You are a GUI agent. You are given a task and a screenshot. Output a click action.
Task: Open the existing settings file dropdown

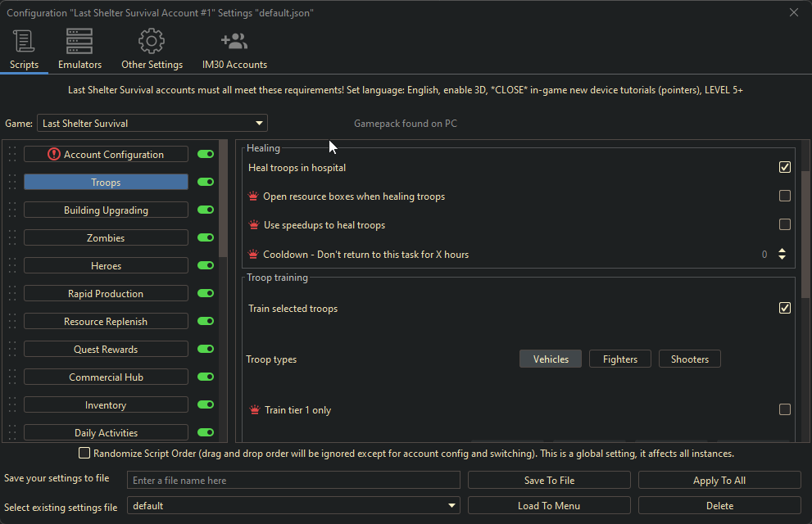coord(452,506)
